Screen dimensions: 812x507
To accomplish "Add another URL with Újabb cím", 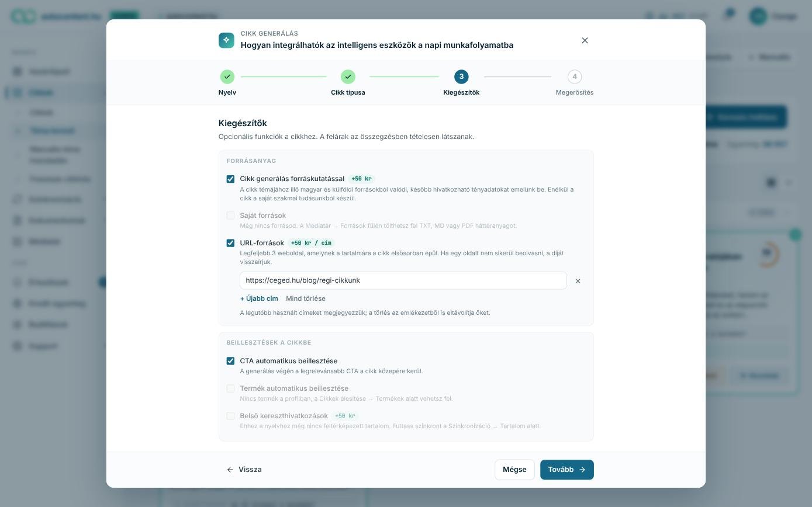I will click(259, 298).
